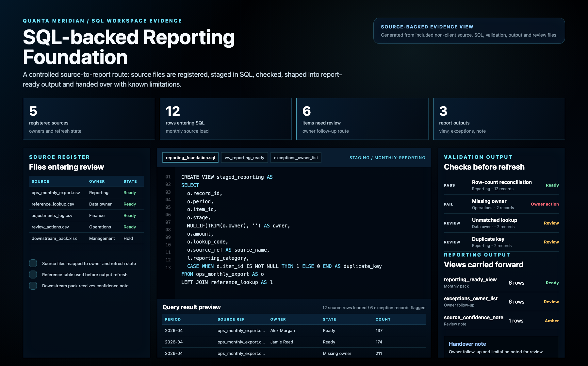Open the '12 rows entering SQL' card

click(225, 119)
